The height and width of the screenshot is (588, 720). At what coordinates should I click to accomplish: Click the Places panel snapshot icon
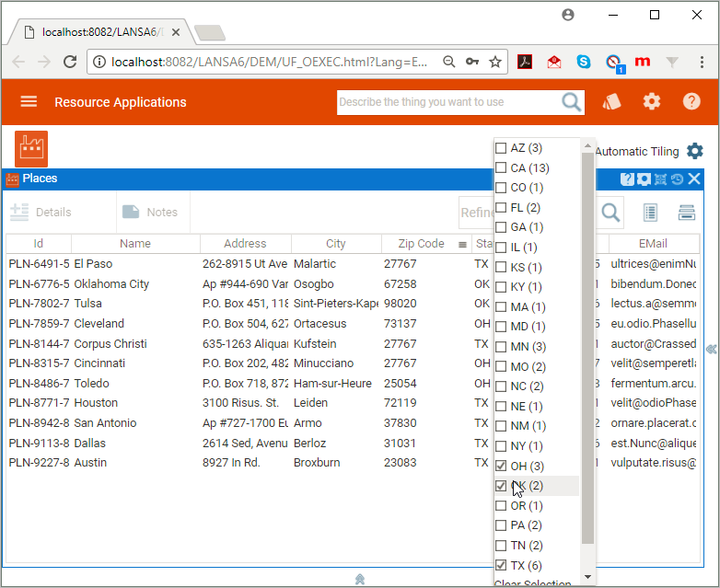pos(644,179)
